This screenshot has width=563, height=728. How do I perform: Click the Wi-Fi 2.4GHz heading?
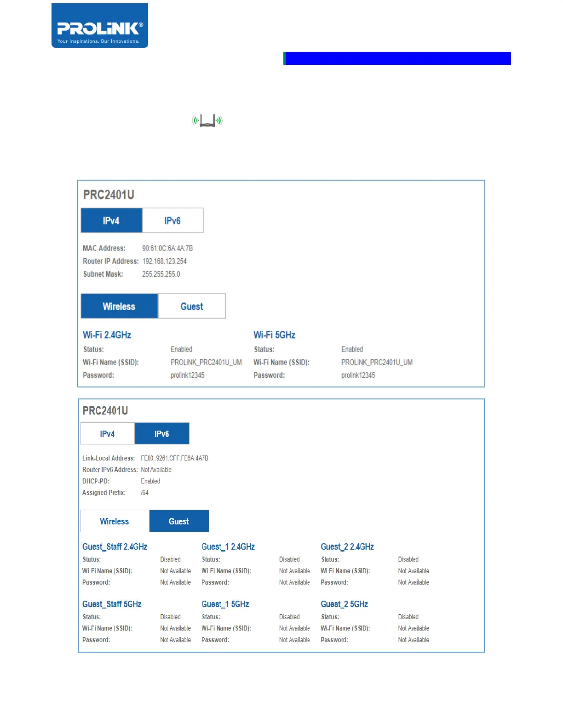(x=107, y=335)
